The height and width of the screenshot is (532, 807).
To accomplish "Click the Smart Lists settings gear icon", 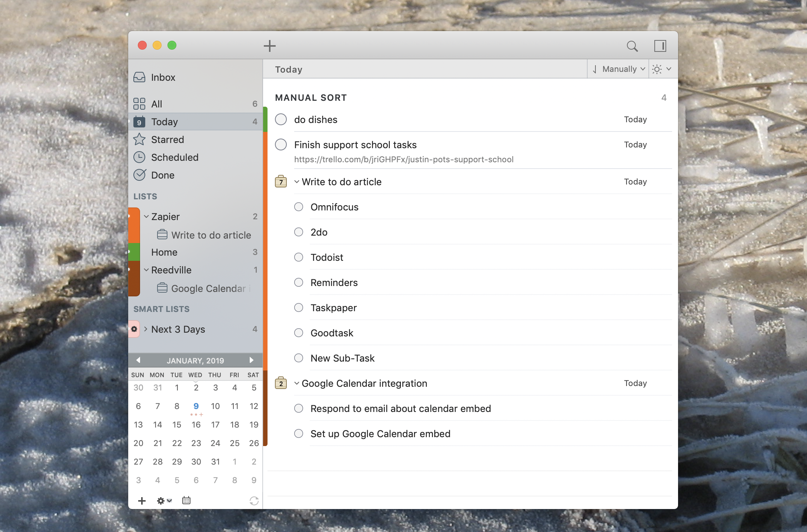I will (x=135, y=328).
